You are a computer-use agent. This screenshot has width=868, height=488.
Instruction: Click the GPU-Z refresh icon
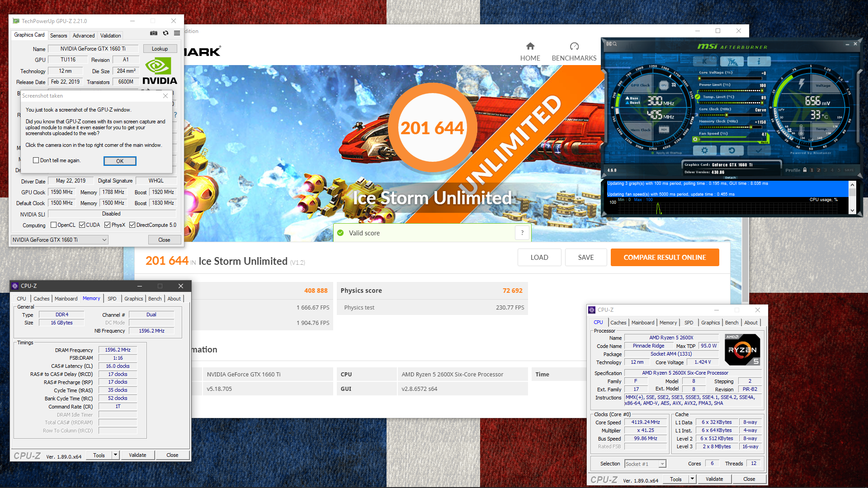tap(165, 33)
